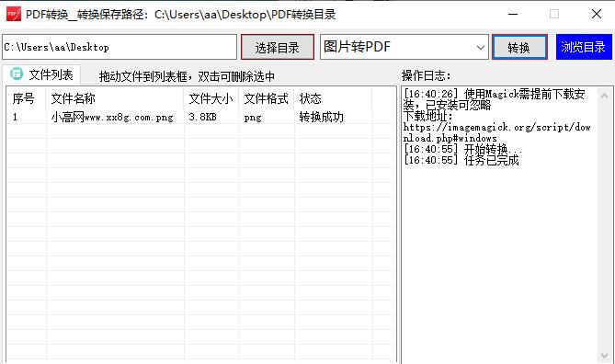The height and width of the screenshot is (364, 615).
Task: Sort by the 序号 column header
Action: [27, 98]
